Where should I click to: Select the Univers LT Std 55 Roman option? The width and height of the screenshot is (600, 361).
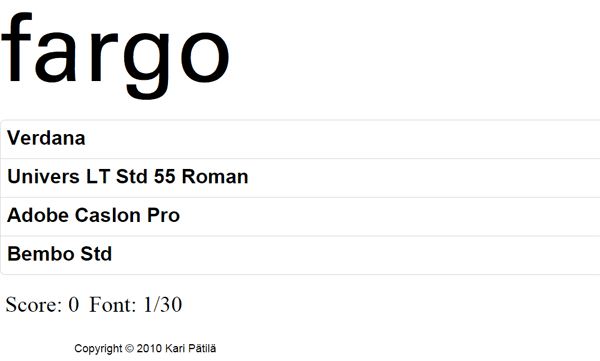[300, 178]
